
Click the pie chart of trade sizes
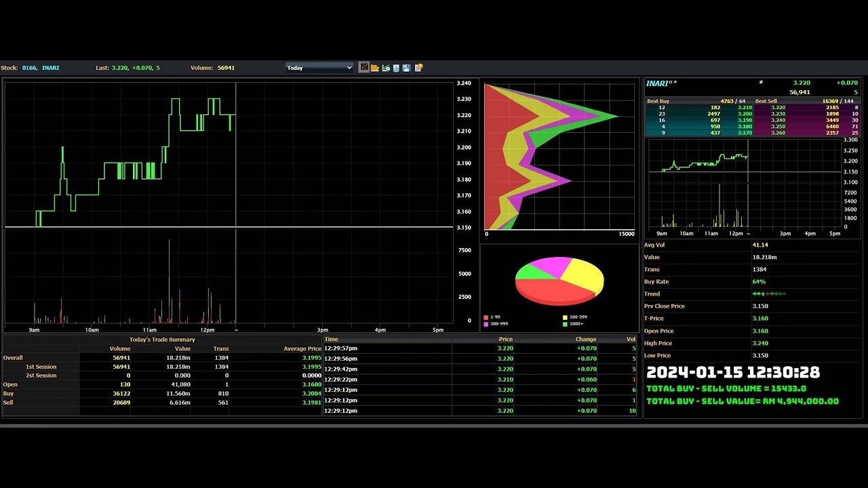click(559, 281)
